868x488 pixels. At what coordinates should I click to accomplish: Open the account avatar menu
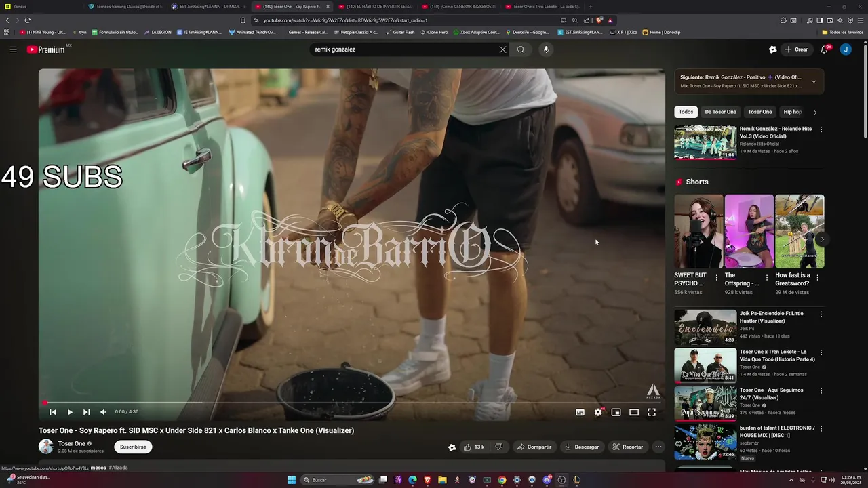click(846, 49)
